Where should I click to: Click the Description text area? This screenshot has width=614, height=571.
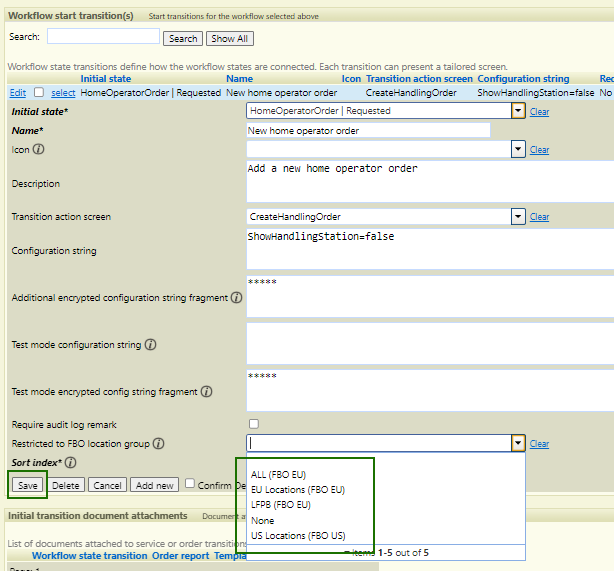click(430, 181)
